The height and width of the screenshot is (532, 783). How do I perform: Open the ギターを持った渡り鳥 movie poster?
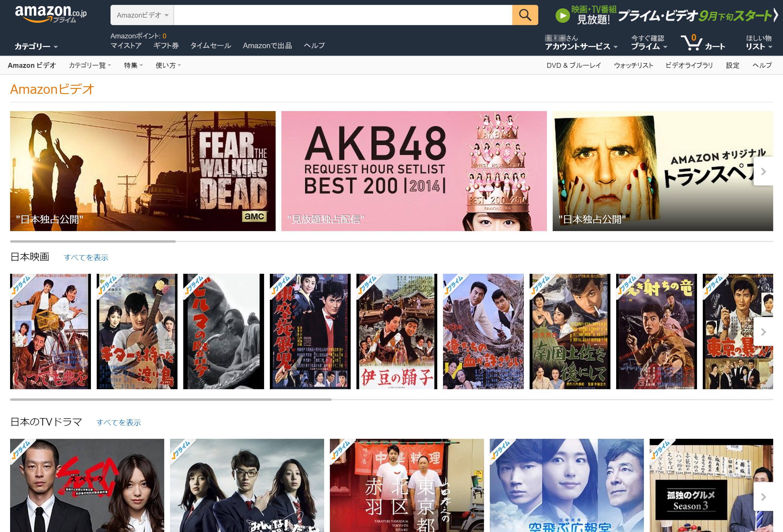click(137, 331)
